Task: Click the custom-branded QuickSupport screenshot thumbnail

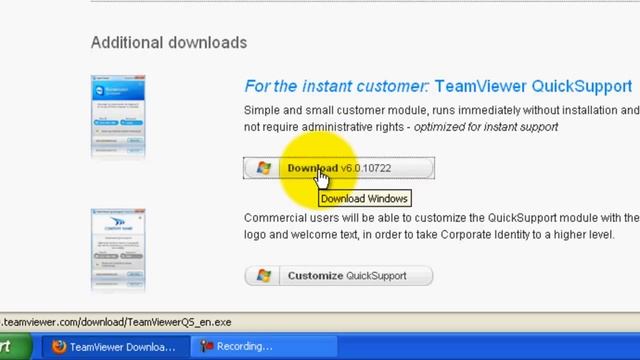Action: click(118, 250)
